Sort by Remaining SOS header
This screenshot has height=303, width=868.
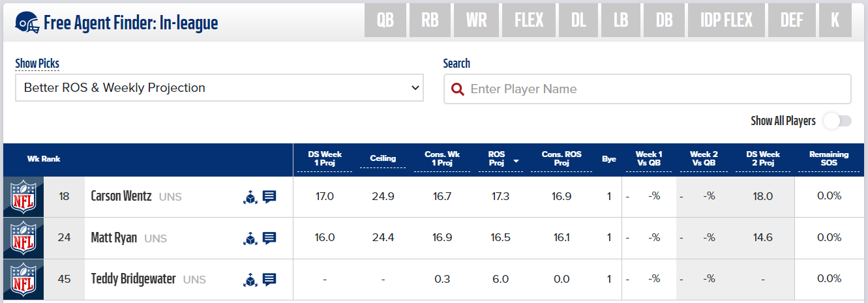829,159
